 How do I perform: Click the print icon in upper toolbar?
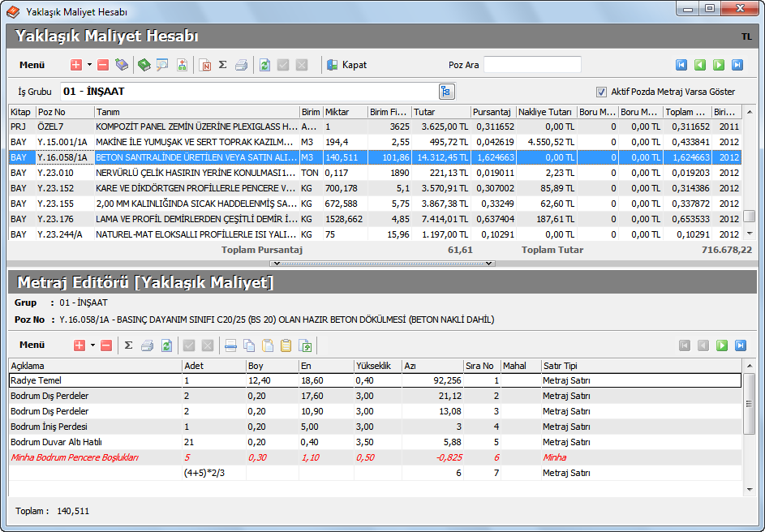241,65
